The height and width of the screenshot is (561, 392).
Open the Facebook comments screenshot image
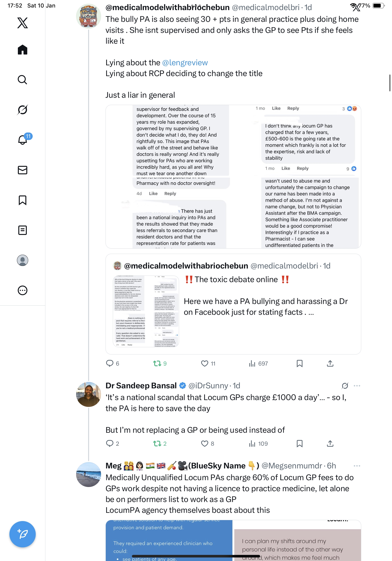[x=233, y=177]
